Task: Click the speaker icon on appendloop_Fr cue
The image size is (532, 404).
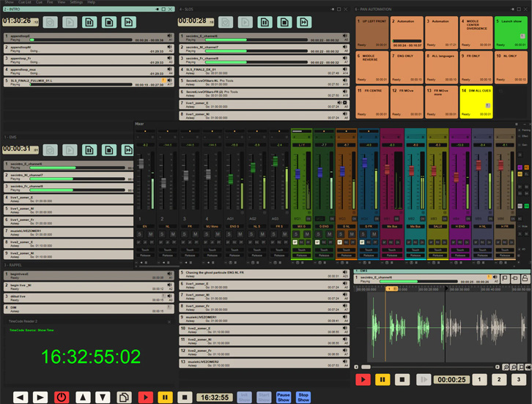Action: [170, 59]
